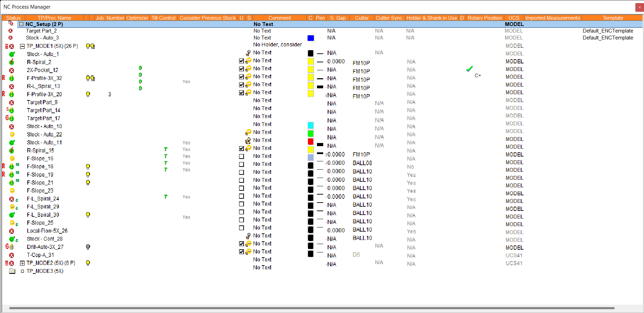This screenshot has width=644, height=313.
Task: Uncheck the U checkbox for 2X-Pocket_12
Action: pos(242,69)
